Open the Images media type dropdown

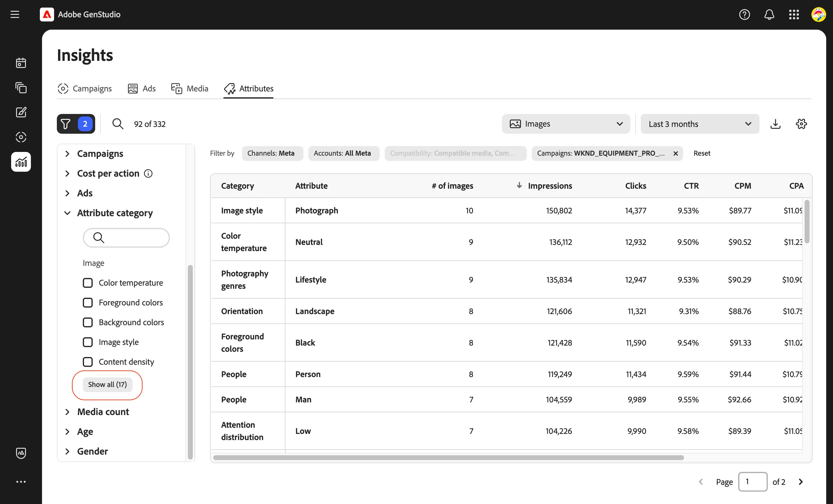(x=566, y=124)
